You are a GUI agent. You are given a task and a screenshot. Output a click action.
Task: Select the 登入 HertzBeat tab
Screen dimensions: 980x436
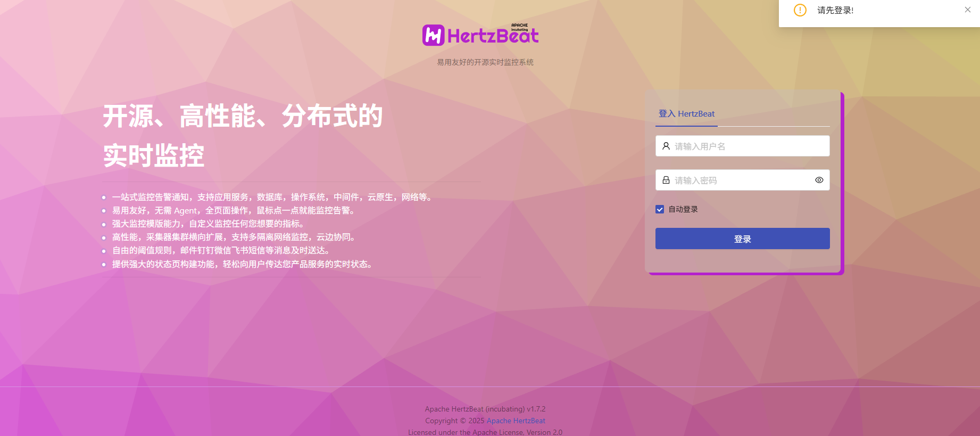tap(686, 114)
